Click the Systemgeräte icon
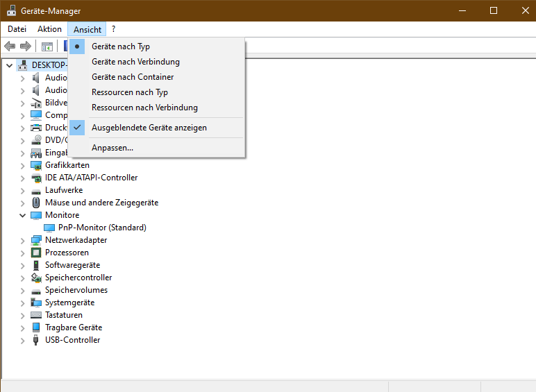 point(36,302)
